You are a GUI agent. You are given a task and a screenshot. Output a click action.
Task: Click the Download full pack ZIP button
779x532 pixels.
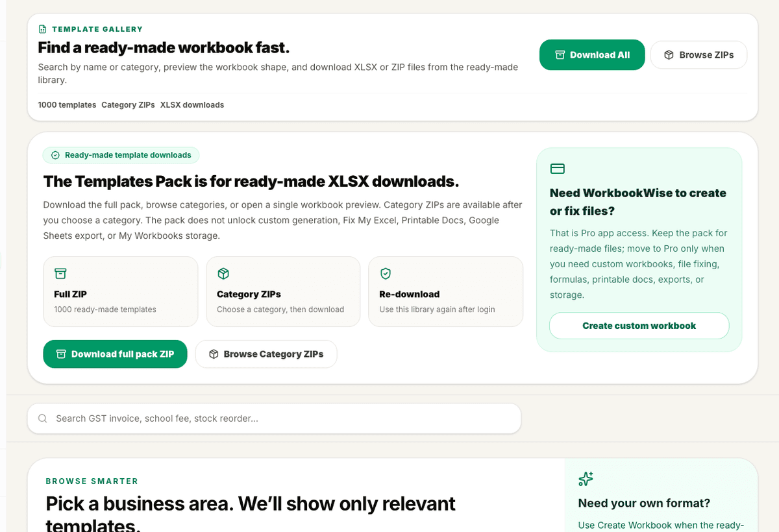point(115,354)
